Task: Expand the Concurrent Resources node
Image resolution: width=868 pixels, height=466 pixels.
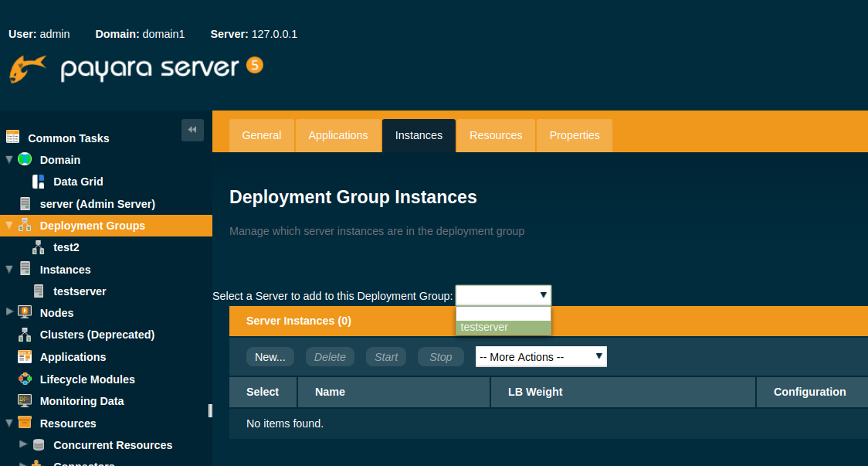Action: point(23,444)
